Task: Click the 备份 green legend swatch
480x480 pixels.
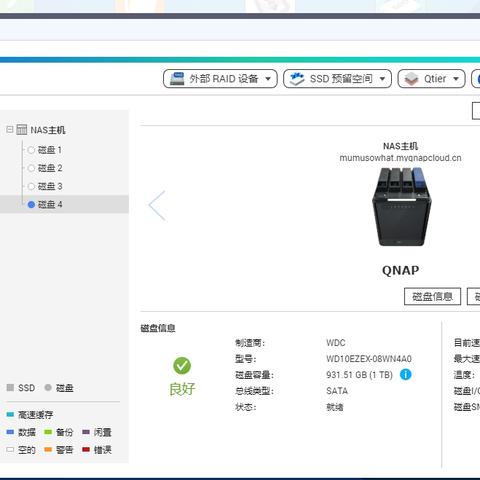Action: [x=48, y=432]
